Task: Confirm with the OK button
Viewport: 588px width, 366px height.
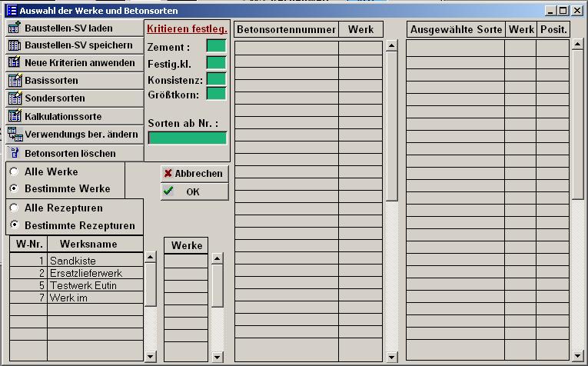Action: coord(194,191)
